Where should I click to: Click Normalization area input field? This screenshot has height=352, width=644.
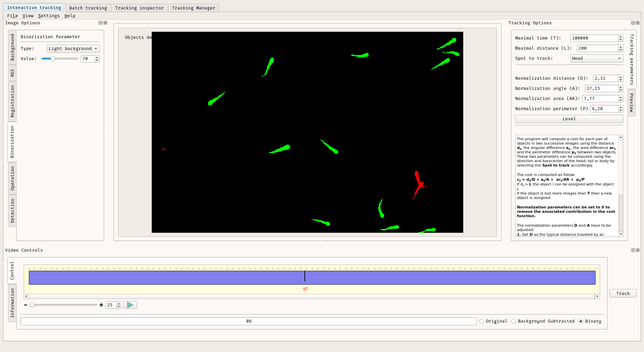coord(600,99)
